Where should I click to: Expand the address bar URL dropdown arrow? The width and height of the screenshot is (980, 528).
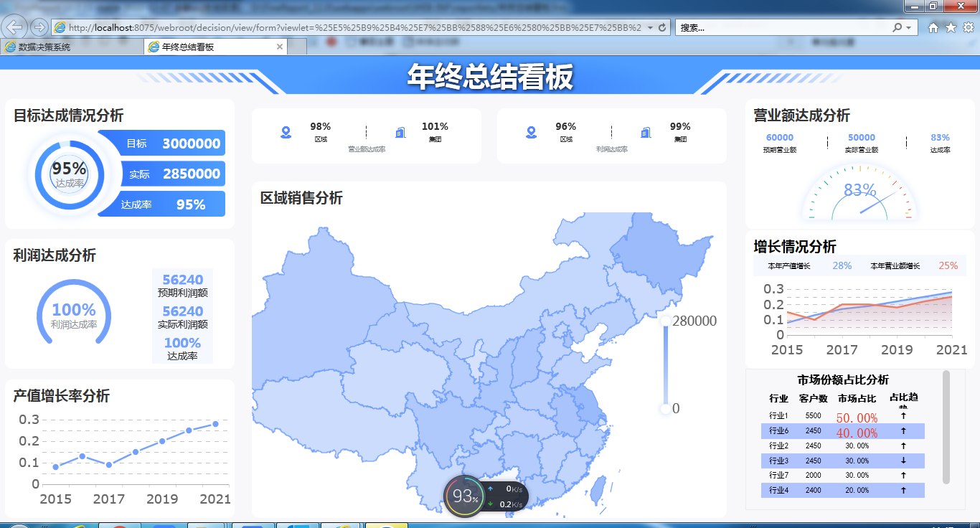point(650,28)
